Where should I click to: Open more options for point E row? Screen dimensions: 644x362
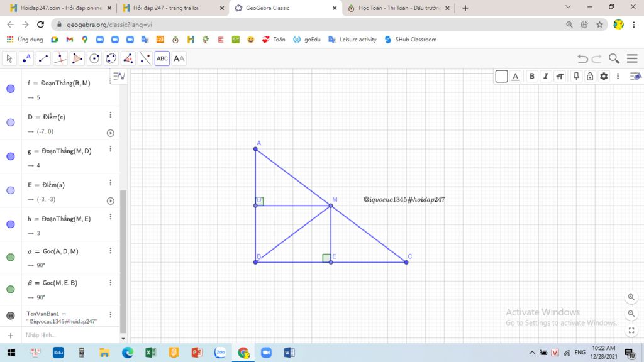(x=111, y=183)
